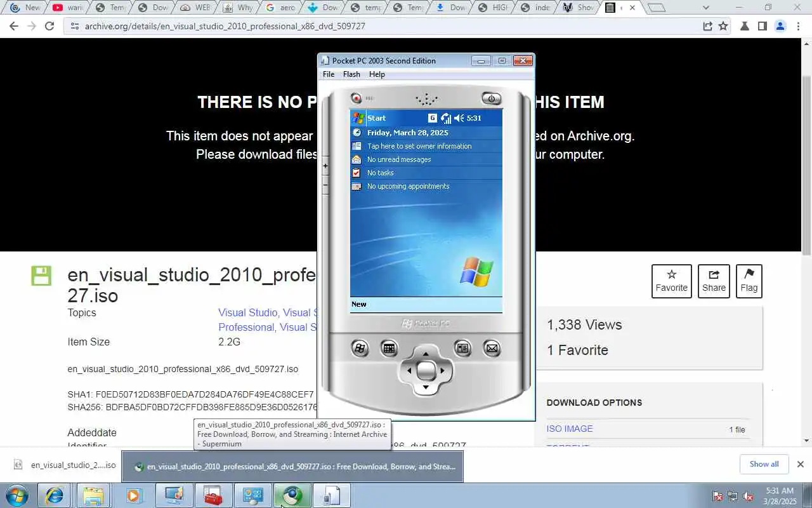Tap the No tasks row
The height and width of the screenshot is (508, 812).
point(426,173)
